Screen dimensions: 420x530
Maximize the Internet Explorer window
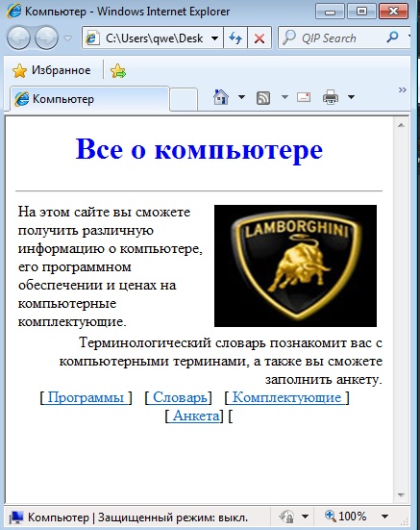pyautogui.click(x=361, y=12)
